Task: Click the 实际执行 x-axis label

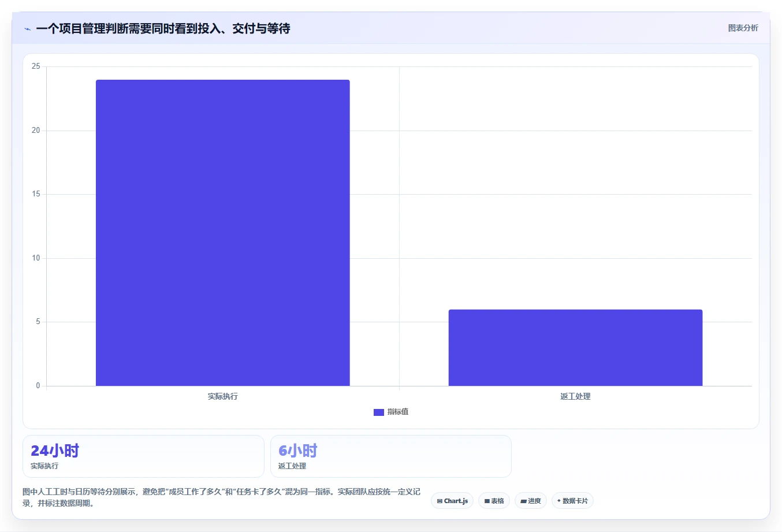Action: (x=223, y=396)
